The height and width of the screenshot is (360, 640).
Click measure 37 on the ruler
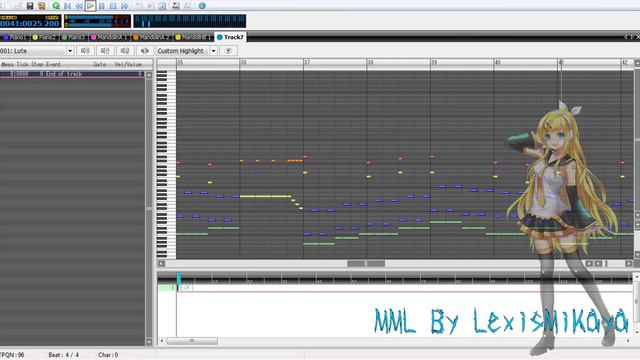307,62
